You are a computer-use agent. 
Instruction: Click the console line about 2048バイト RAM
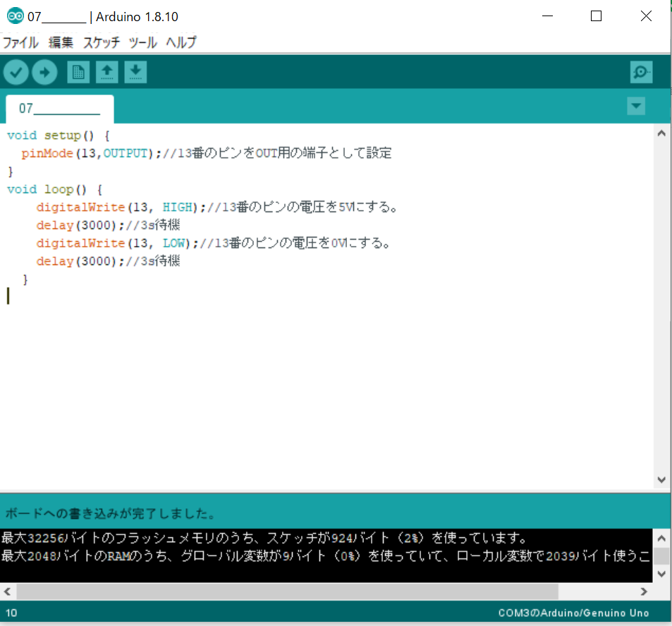tap(326, 556)
